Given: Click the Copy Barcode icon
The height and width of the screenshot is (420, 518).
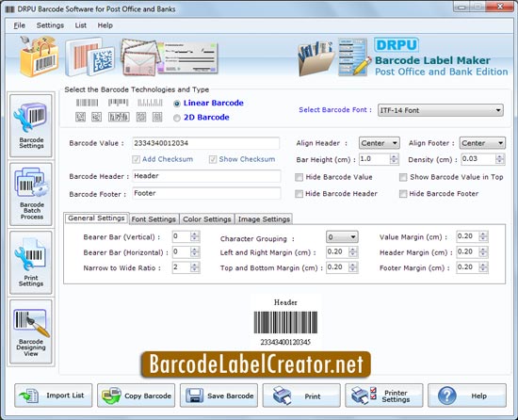Looking at the screenshot, I should click(x=111, y=396).
